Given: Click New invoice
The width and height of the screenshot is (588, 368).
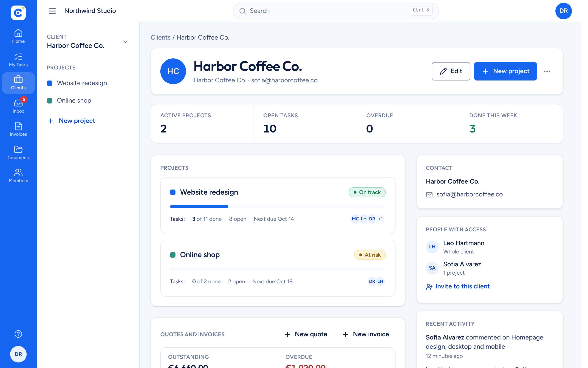Looking at the screenshot, I should [x=366, y=334].
